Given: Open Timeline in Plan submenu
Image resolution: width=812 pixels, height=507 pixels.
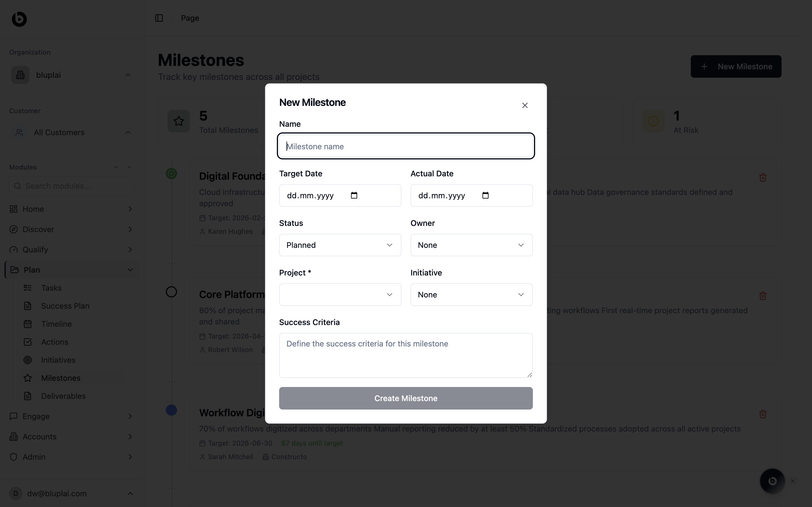Looking at the screenshot, I should (x=56, y=324).
